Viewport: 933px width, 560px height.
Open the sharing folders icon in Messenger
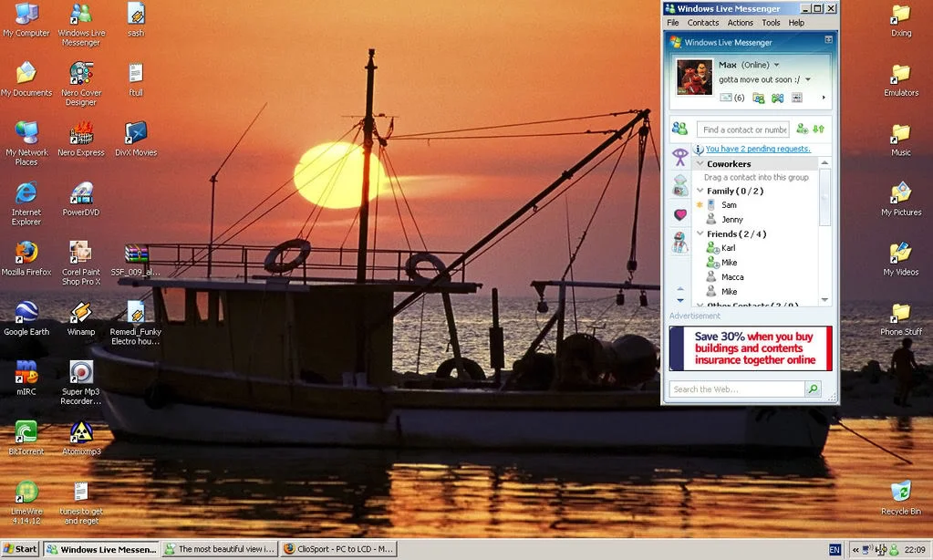point(758,98)
